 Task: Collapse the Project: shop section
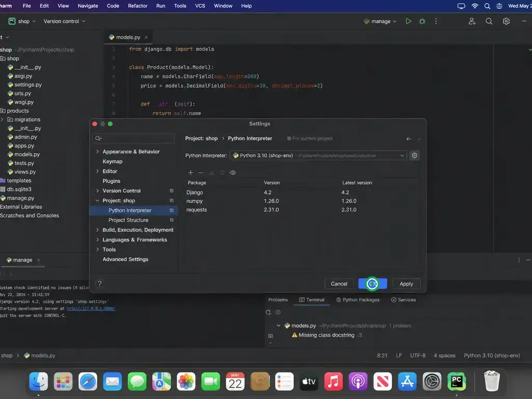97,201
